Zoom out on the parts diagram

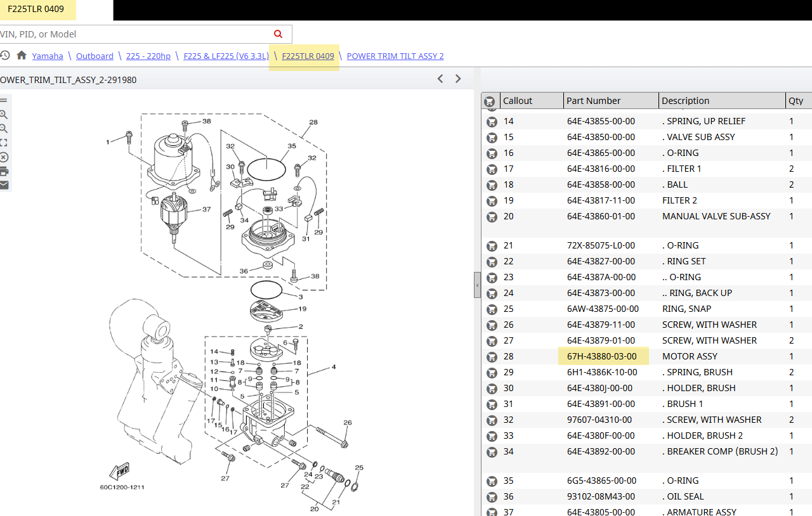coord(3,129)
